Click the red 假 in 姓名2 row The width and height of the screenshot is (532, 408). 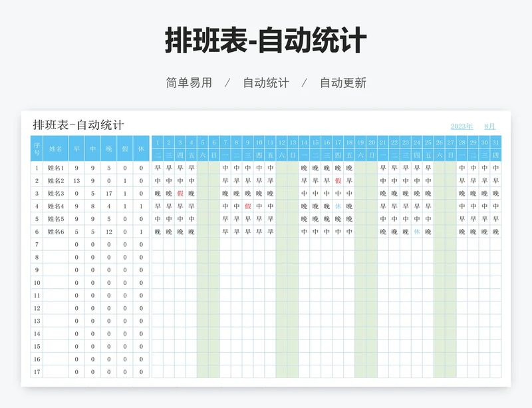point(338,181)
